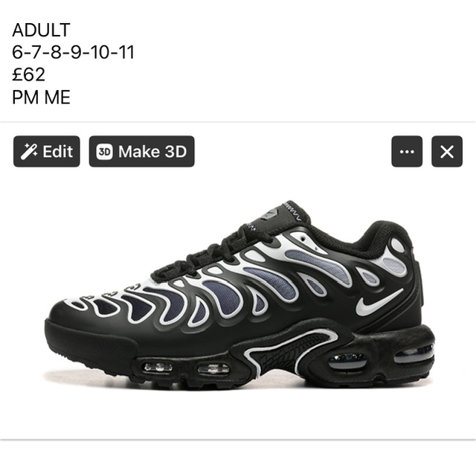476x465 pixels.
Task: Open the three-dot more options menu
Action: [x=407, y=151]
